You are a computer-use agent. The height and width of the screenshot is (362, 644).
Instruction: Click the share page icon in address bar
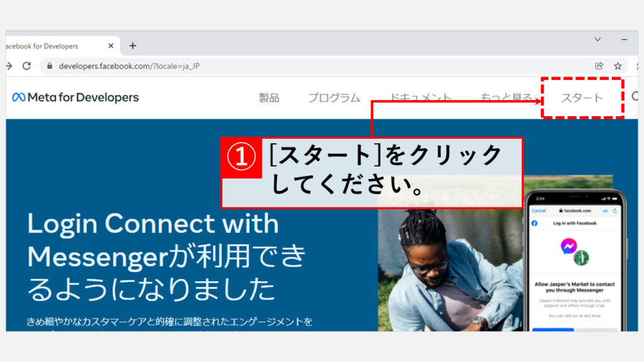tap(599, 65)
